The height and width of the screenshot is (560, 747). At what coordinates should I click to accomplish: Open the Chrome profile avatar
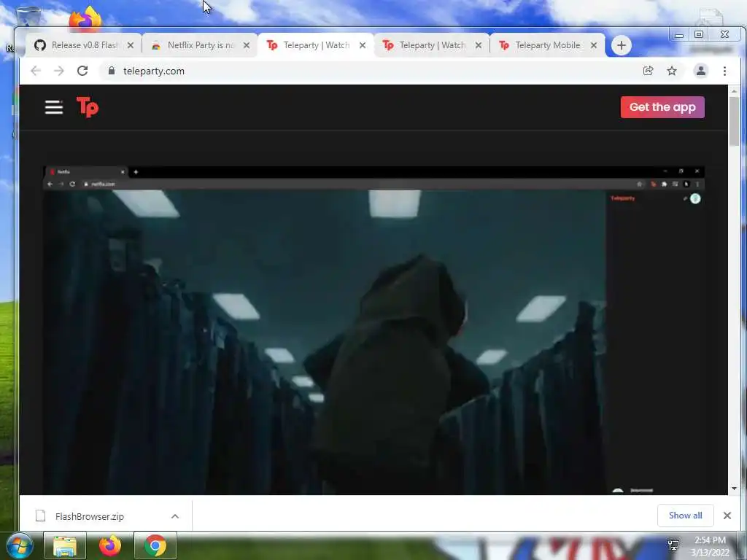point(701,71)
